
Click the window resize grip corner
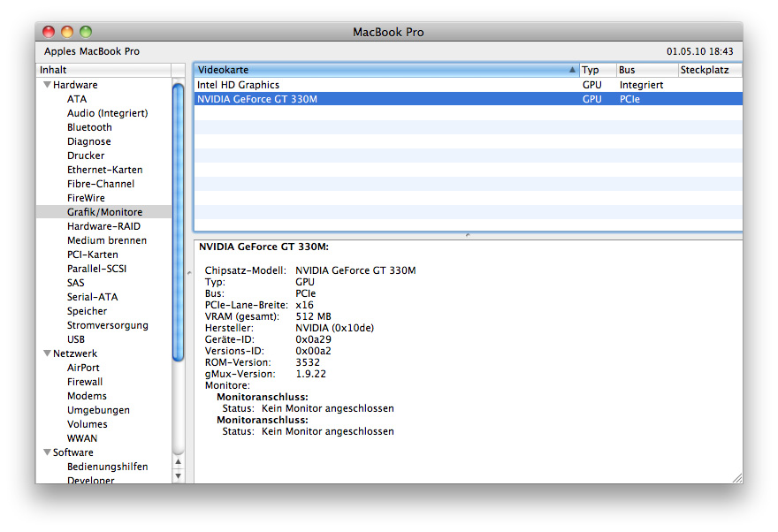tap(737, 478)
